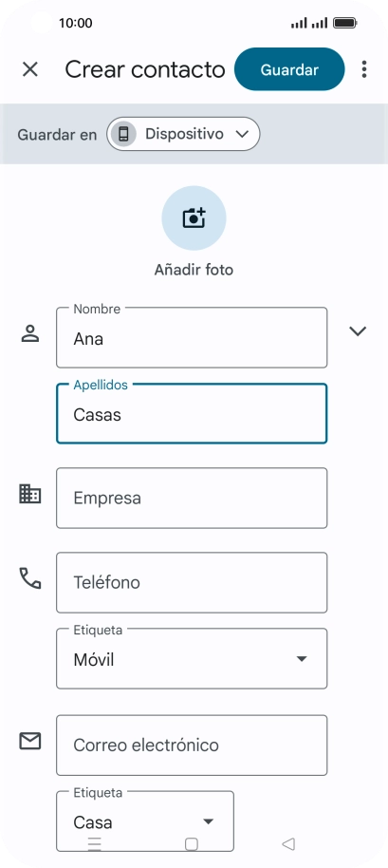Select the Empresa input field
This screenshot has height=868, width=388.
pyautogui.click(x=192, y=499)
